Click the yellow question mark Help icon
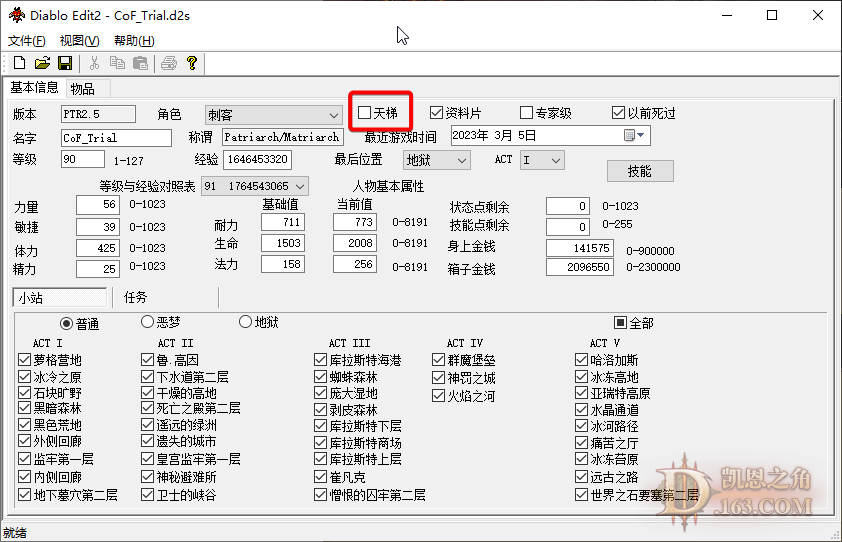Screen dimensions: 842x542 [x=192, y=63]
